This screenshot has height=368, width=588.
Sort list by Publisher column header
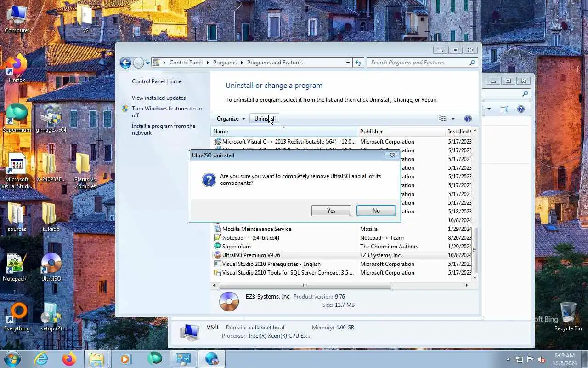coord(401,132)
